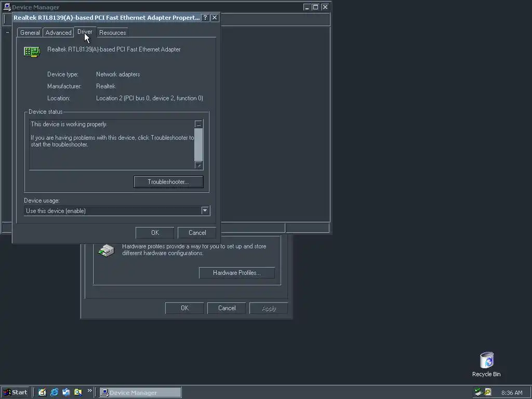
Task: Close the Device Manager window
Action: pos(325,7)
